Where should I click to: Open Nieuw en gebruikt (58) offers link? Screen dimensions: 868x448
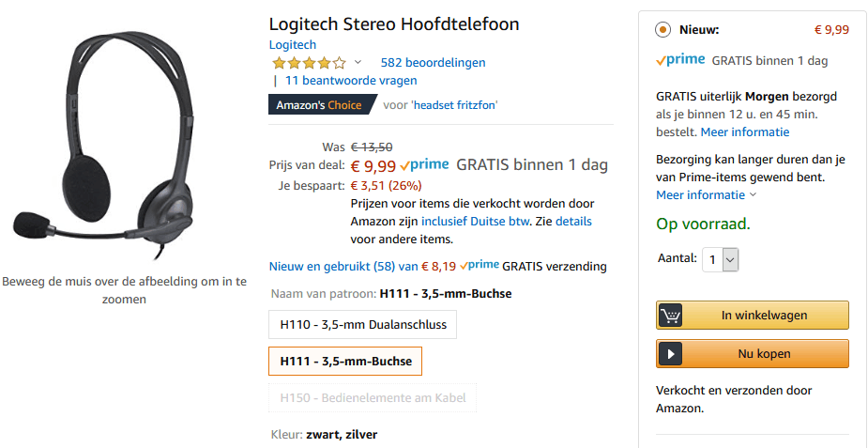(332, 267)
